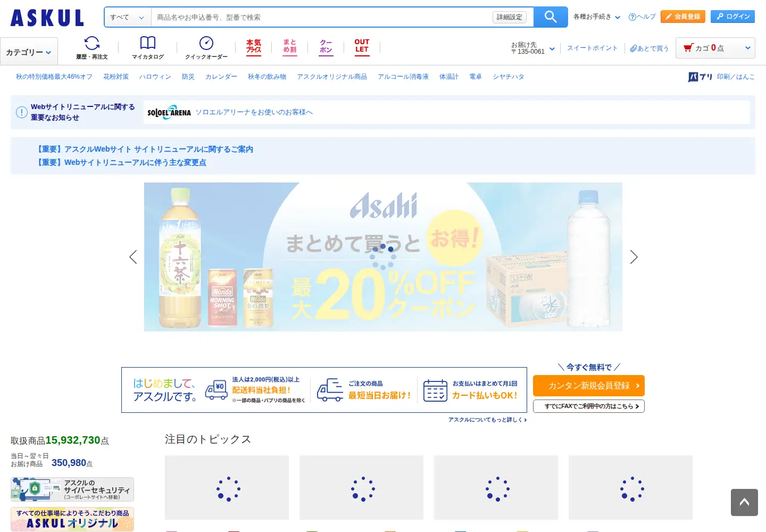Click back-to-top arrow button

click(x=744, y=502)
